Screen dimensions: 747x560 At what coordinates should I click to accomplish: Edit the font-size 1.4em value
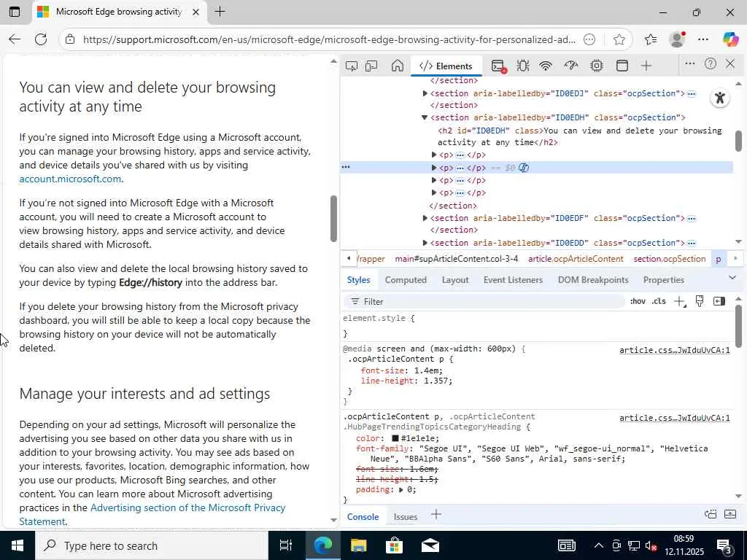click(427, 370)
